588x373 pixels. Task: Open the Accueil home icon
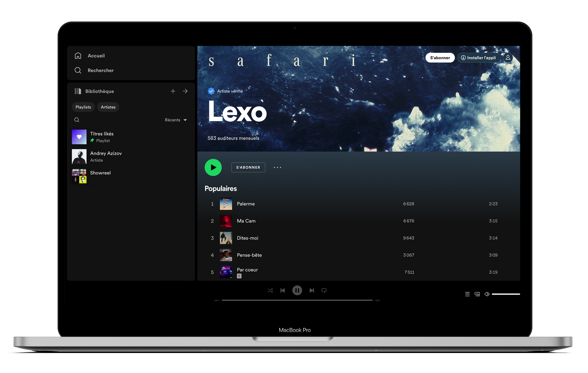point(78,56)
